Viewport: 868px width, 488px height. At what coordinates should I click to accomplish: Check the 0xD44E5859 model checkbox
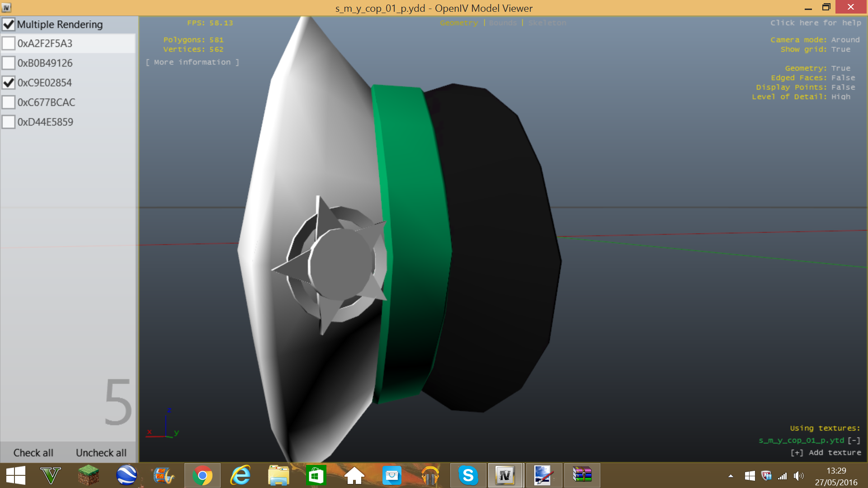point(9,122)
